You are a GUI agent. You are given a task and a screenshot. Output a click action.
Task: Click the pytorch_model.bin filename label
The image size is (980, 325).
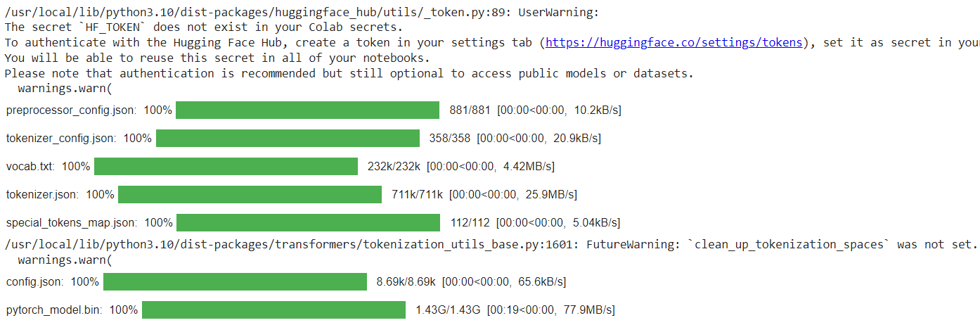(55, 310)
